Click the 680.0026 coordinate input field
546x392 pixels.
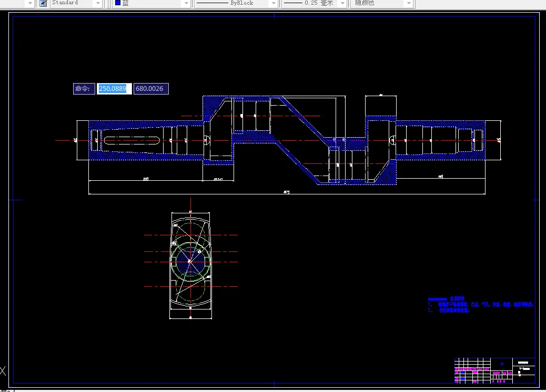(151, 89)
